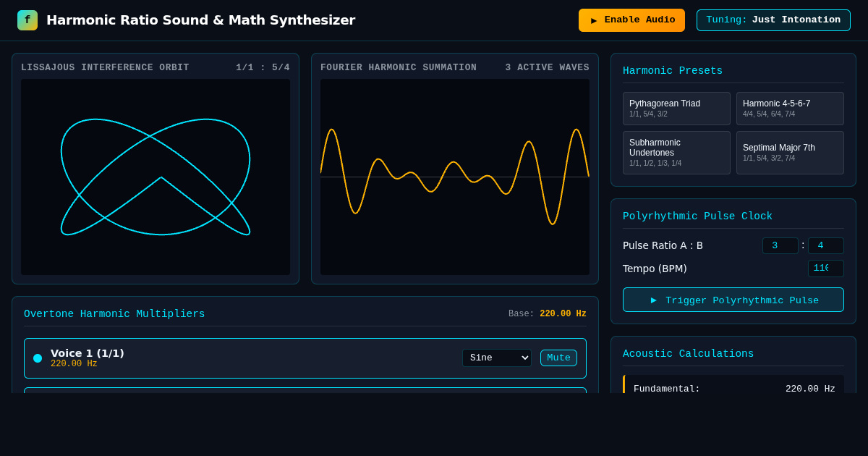Click the Enable Audio button
This screenshot has width=868, height=456.
click(x=631, y=20)
